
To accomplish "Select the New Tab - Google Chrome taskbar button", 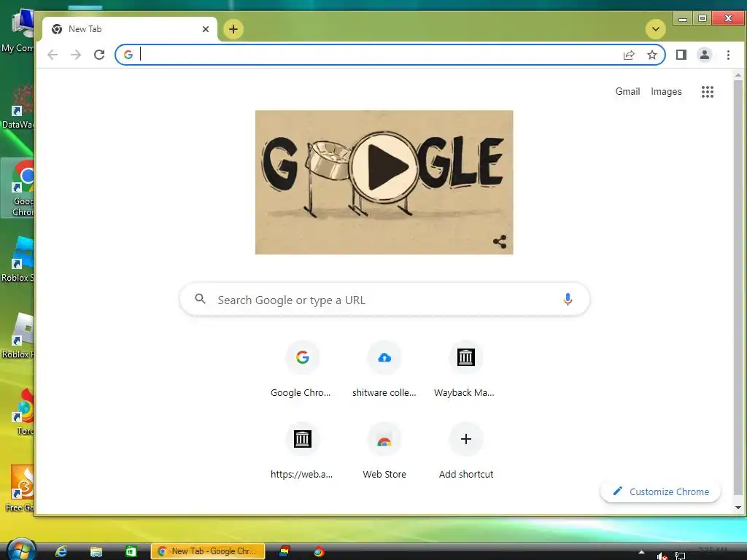I will tap(207, 551).
